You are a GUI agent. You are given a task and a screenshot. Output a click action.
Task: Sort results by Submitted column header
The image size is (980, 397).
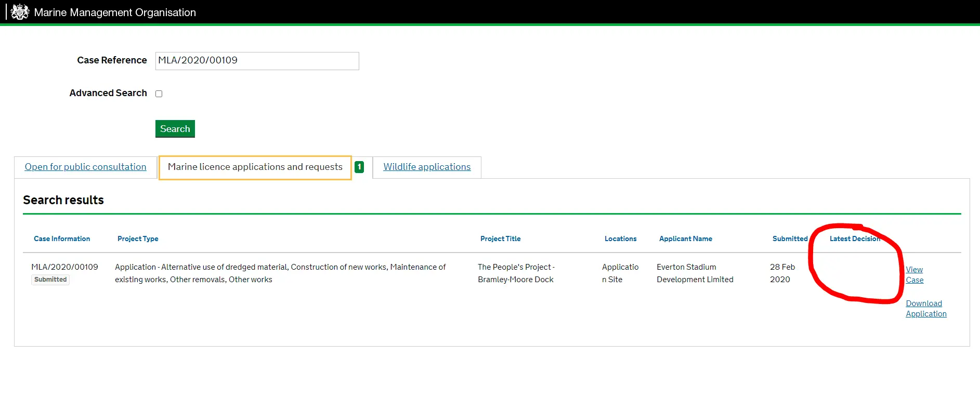790,239
